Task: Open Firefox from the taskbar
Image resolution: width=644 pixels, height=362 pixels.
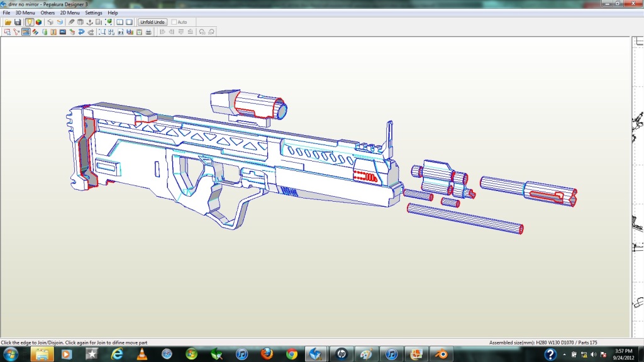Action: click(267, 354)
